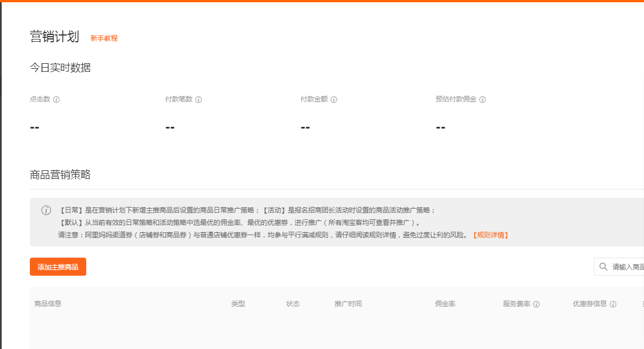
Task: Click the info icon beside 服务费率 column
Action: pyautogui.click(x=536, y=304)
